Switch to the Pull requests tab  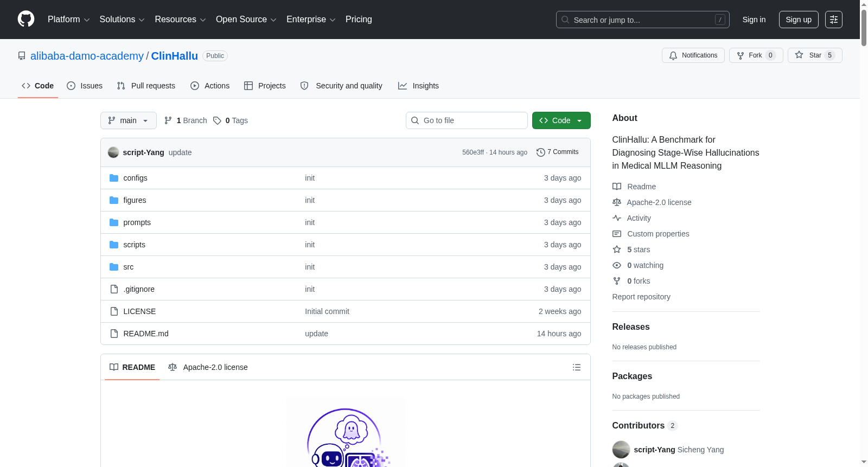click(146, 86)
